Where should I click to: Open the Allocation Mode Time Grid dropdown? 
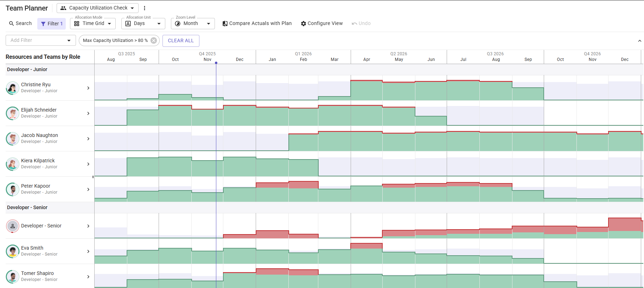pyautogui.click(x=93, y=24)
